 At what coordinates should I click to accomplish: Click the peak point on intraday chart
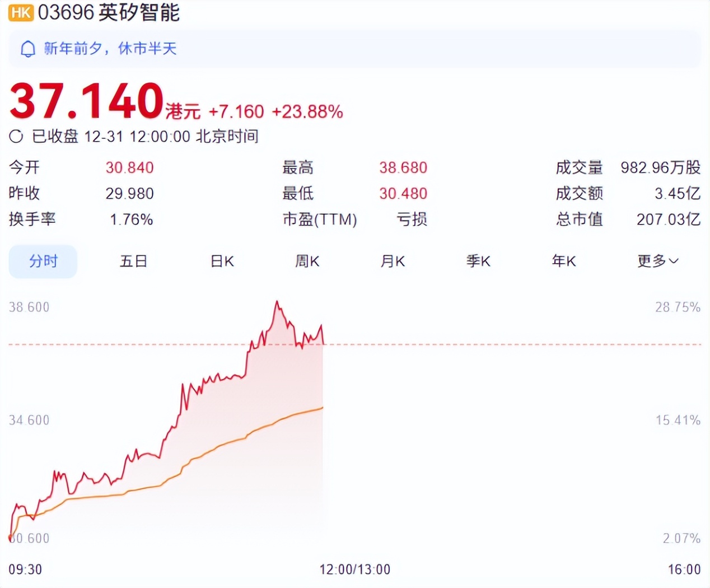pyautogui.click(x=277, y=302)
